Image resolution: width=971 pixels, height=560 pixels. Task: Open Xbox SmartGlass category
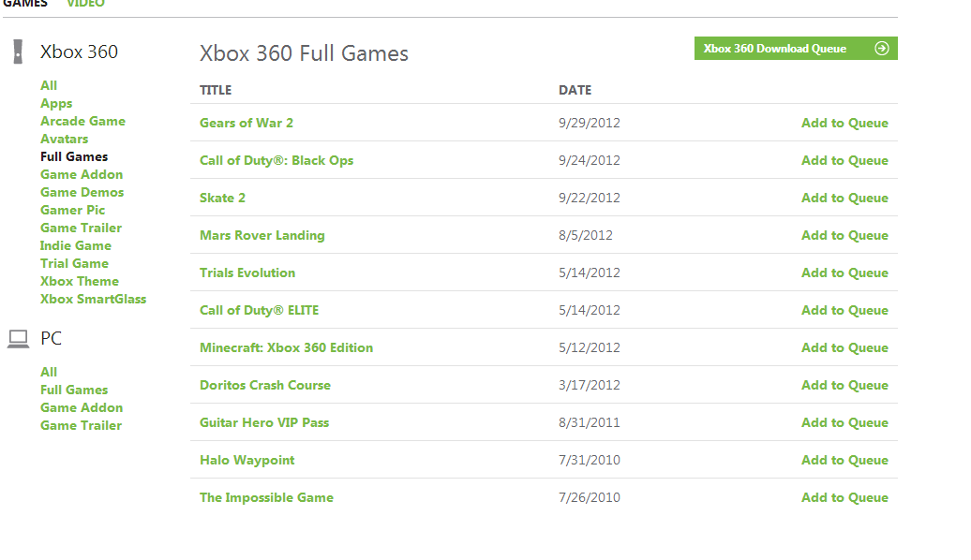94,299
